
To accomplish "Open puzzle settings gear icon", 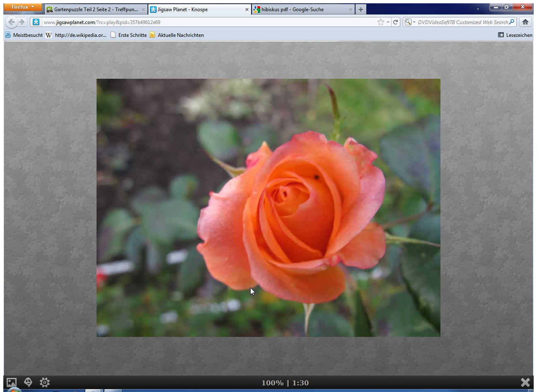I will click(45, 382).
